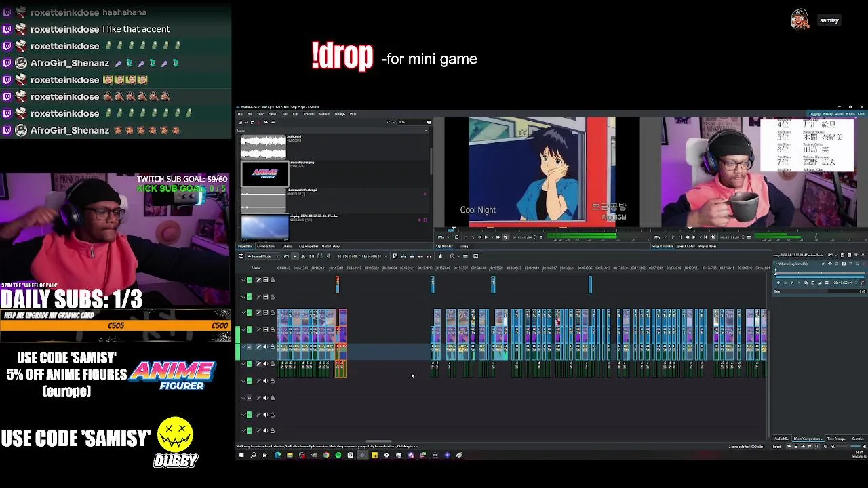This screenshot has height=488, width=868.
Task: Click create folder icon in project bin toolbar
Action: pyautogui.click(x=252, y=122)
